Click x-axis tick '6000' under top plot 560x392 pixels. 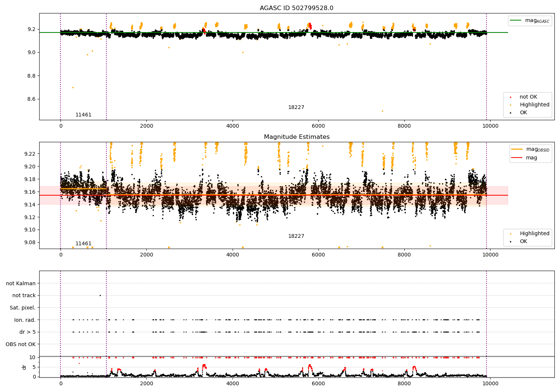point(318,126)
